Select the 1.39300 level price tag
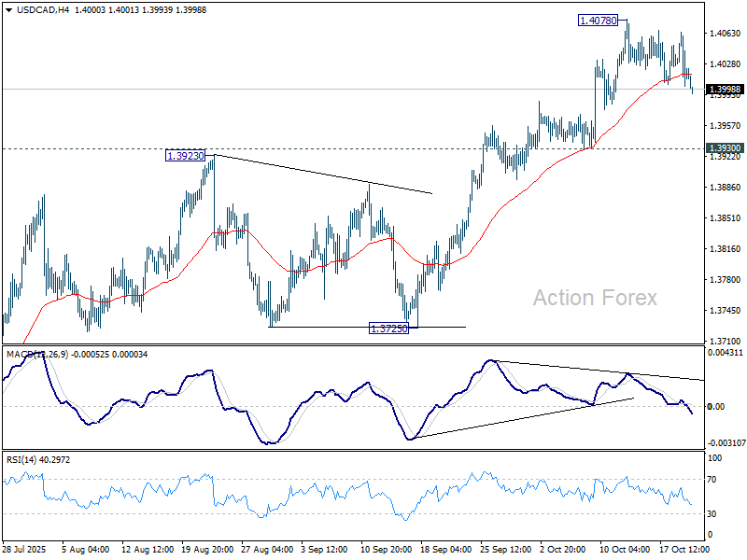Image resolution: width=747 pixels, height=560 pixels. pyautogui.click(x=725, y=148)
